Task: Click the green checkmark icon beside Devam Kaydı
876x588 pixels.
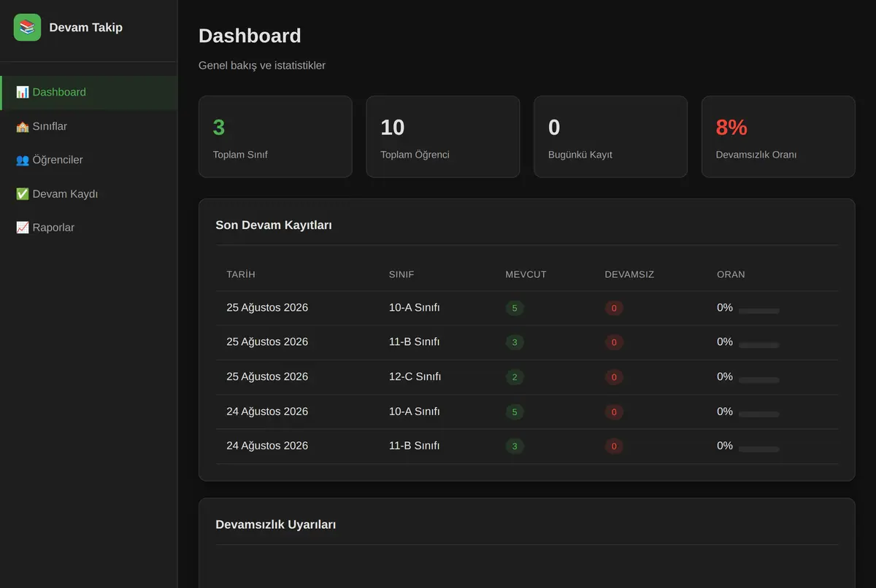Action: (x=23, y=194)
